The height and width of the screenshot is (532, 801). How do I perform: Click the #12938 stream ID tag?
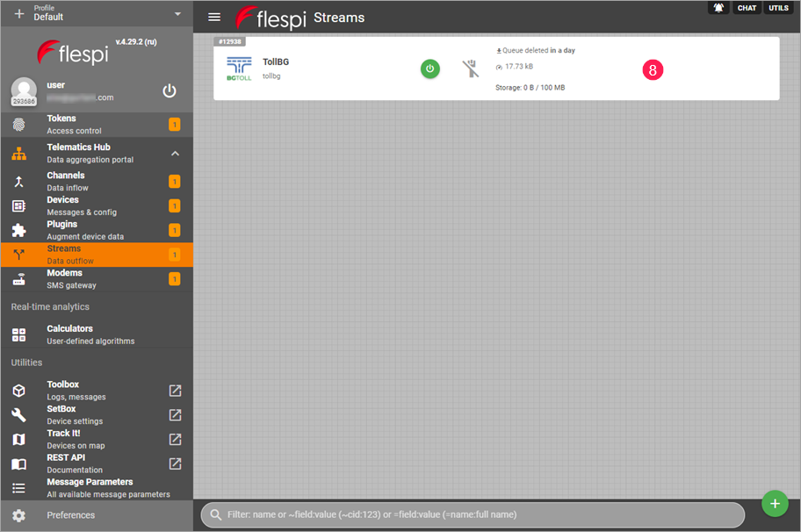click(230, 41)
